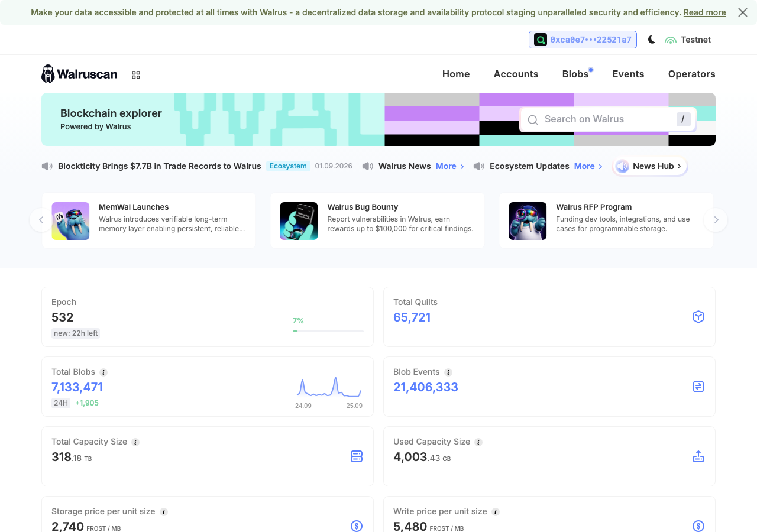
Task: Advance carousel with right arrow
Action: (x=716, y=220)
